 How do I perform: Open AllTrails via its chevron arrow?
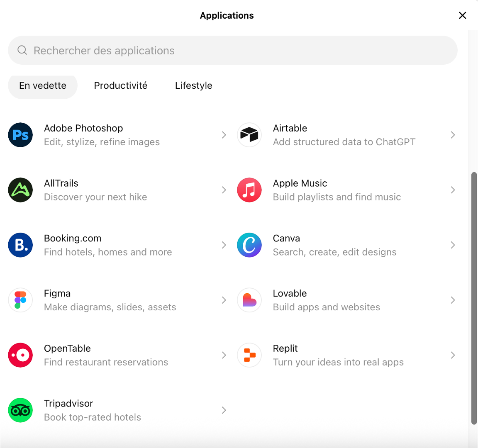pyautogui.click(x=224, y=190)
